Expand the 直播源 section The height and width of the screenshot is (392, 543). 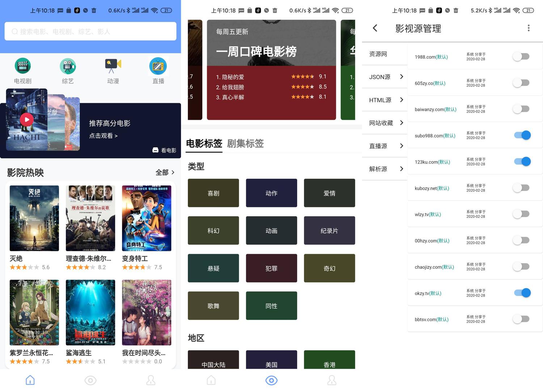tap(386, 146)
